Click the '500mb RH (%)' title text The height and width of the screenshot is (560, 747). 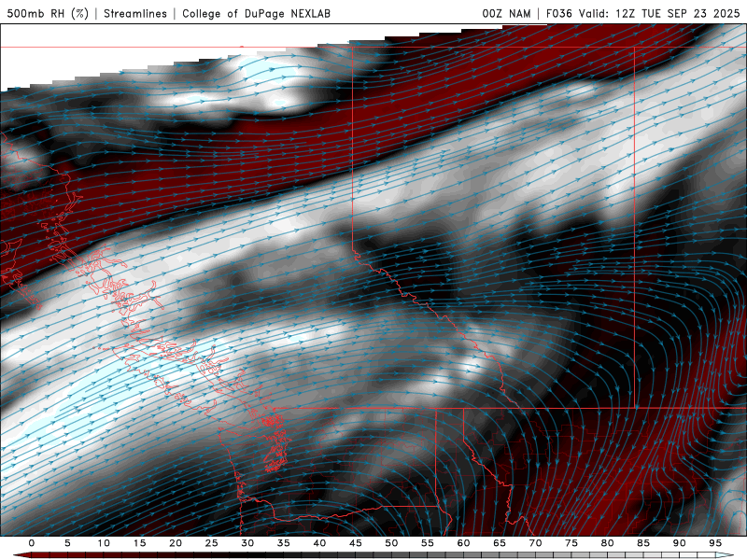click(48, 14)
